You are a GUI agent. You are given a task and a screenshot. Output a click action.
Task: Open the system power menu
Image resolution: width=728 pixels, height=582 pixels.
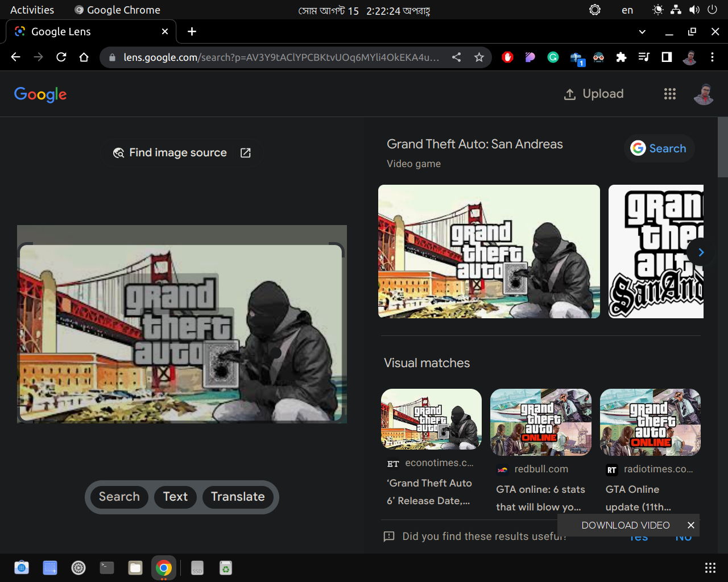click(x=712, y=10)
